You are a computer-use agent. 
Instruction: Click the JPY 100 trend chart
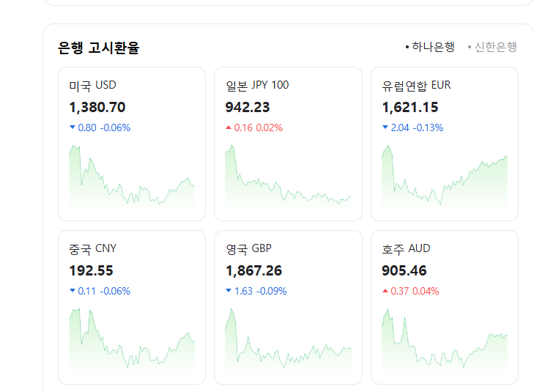(x=288, y=180)
